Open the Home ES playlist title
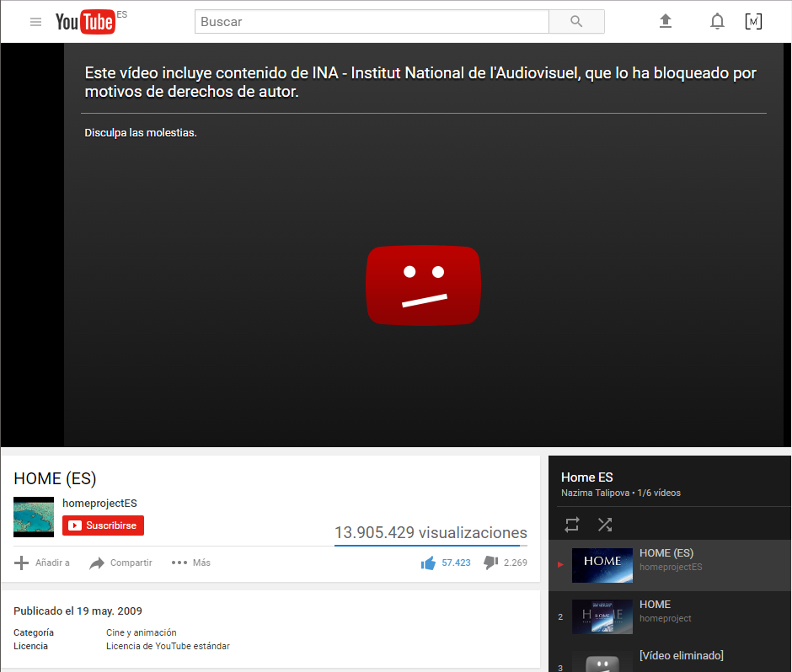Viewport: 792px width, 672px height. pos(587,477)
